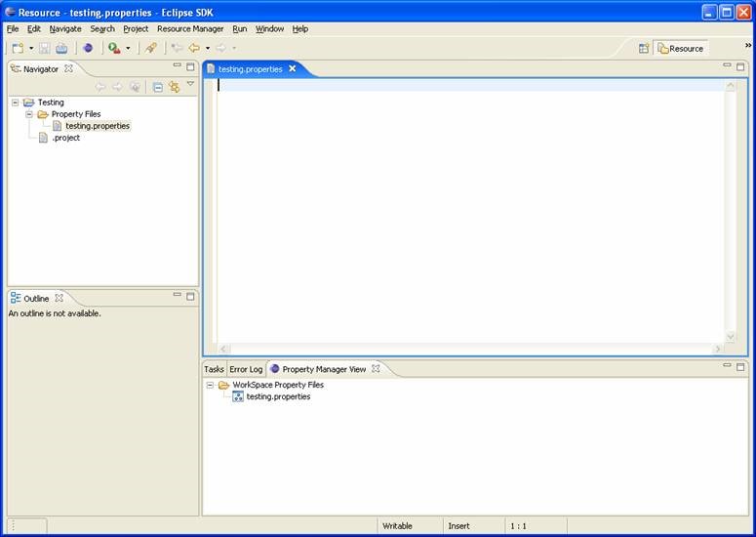The height and width of the screenshot is (537, 756).
Task: Select the Testing project in Navigator
Action: pos(51,103)
